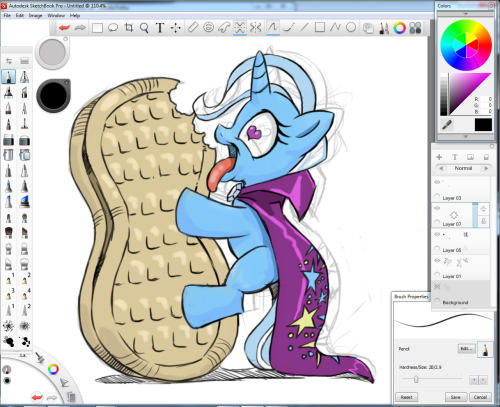Click Edit button in Brush Properties
Viewport: 500px width, 407px height.
click(466, 349)
